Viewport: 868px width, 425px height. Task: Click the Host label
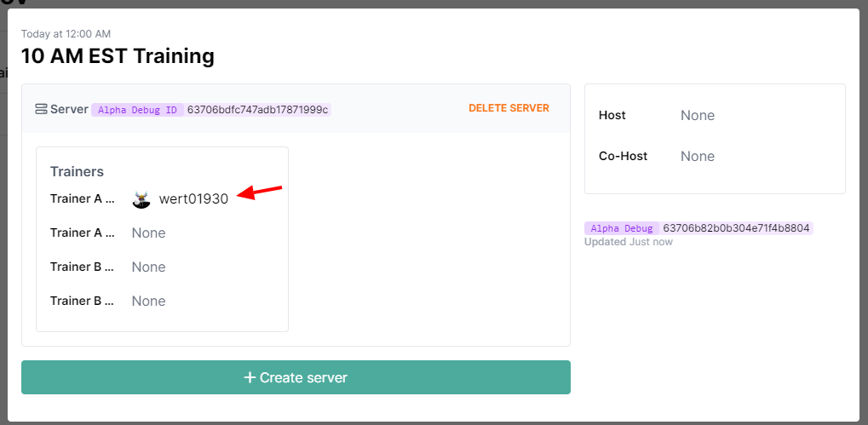click(x=612, y=116)
